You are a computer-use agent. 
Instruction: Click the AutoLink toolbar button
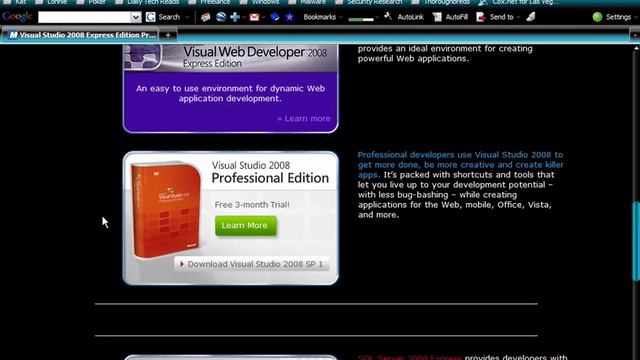pos(404,17)
